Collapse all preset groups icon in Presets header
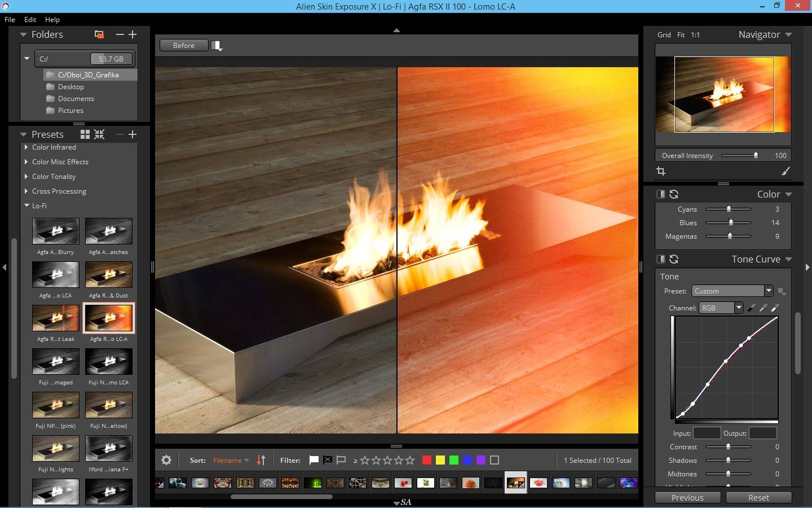This screenshot has height=508, width=812. (99, 134)
